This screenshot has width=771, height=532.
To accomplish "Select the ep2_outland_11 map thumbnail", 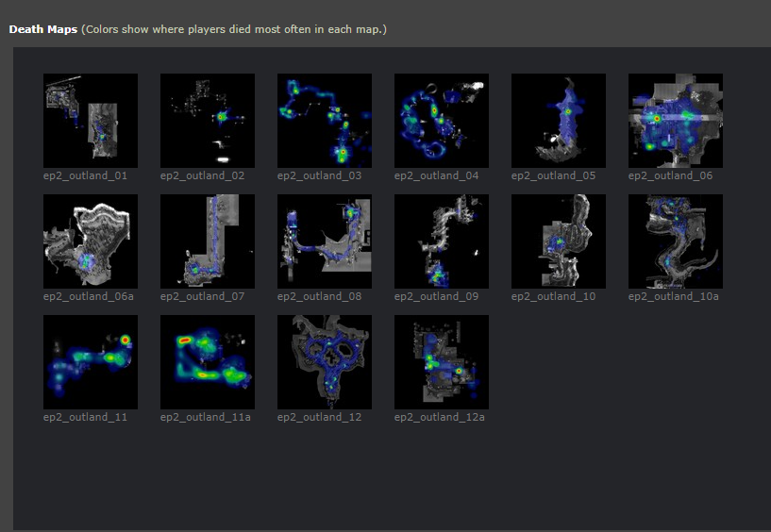I will point(91,362).
